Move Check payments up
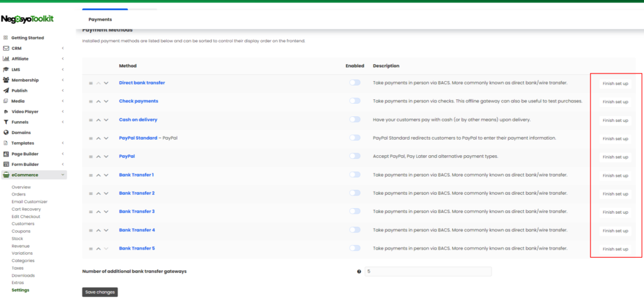Screen dimensions: 644x303 coord(98,101)
